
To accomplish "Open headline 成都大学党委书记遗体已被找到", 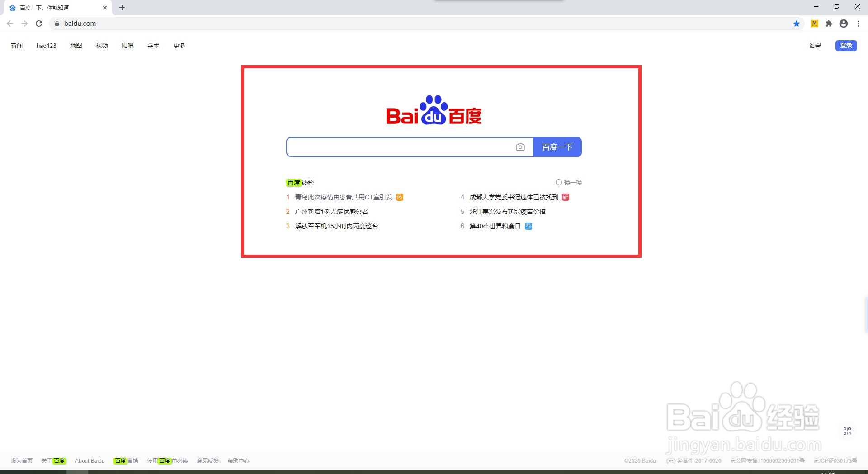I will point(514,197).
